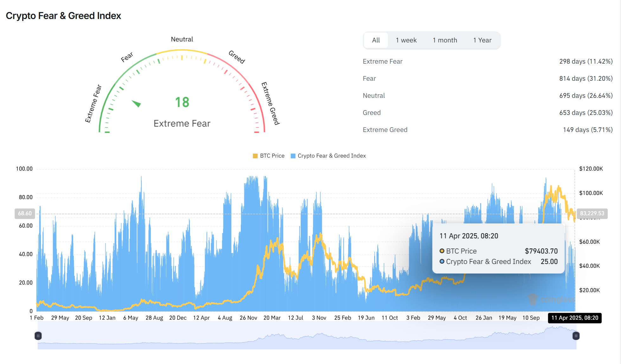Click the 25.00 tooltip index value
621x364 pixels.
549,261
